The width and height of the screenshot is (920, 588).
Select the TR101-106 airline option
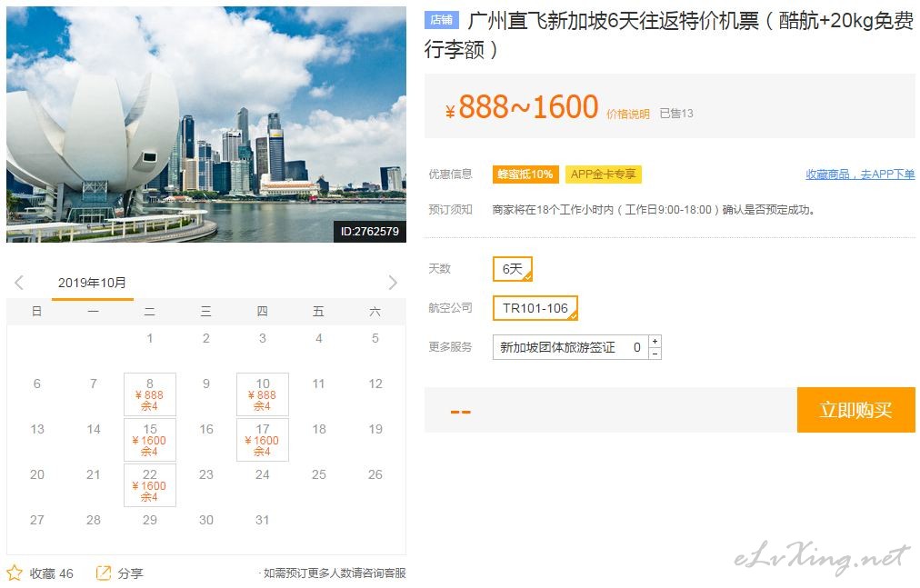coord(535,308)
